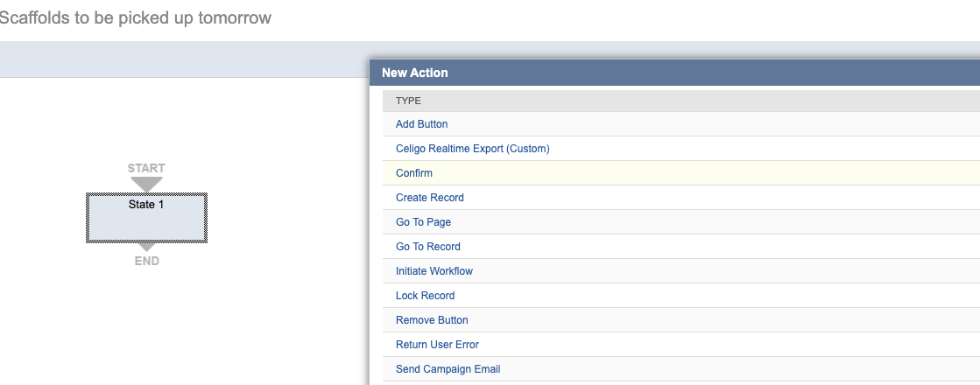Click the New Action dialog title bar
The image size is (980, 385).
tap(675, 73)
